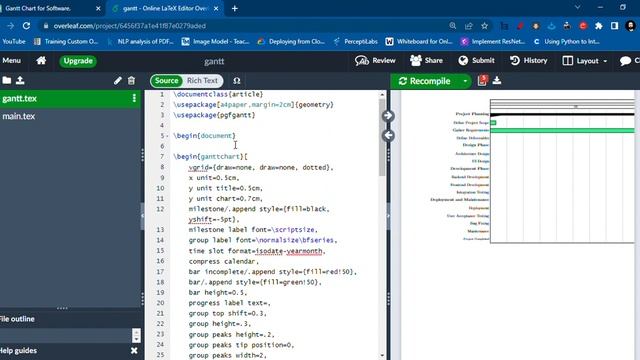
Task: Close the Gantt Chart for Software tab
Action: pyautogui.click(x=98, y=8)
